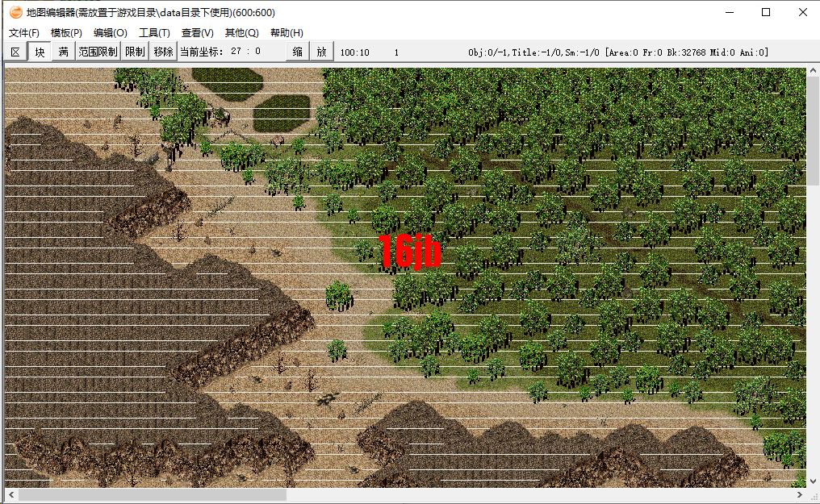Select the 区 (region) selection mode
This screenshot has width=820, height=504.
15,51
